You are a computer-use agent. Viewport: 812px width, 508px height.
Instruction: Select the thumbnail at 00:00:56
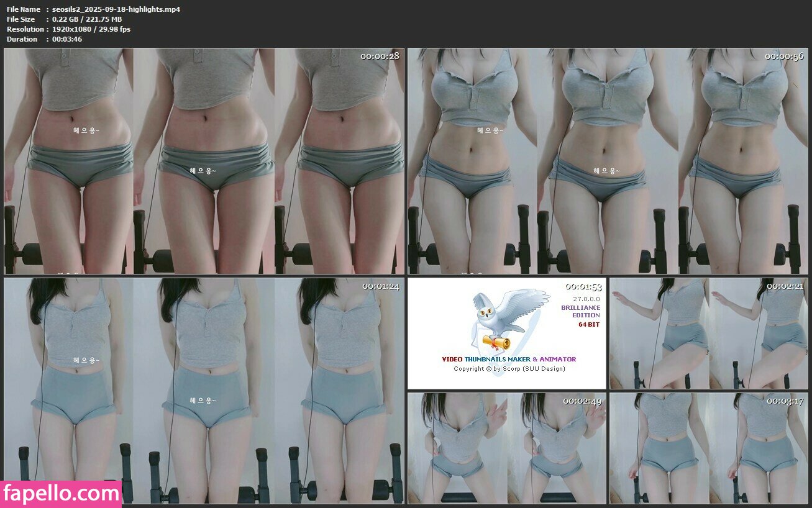607,161
